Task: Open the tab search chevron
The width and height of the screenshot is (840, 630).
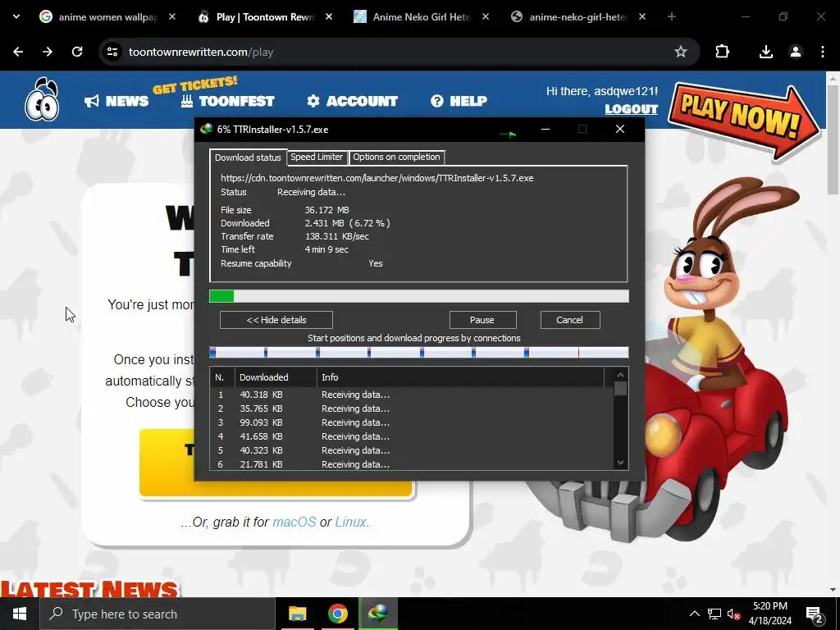Action: [x=16, y=16]
